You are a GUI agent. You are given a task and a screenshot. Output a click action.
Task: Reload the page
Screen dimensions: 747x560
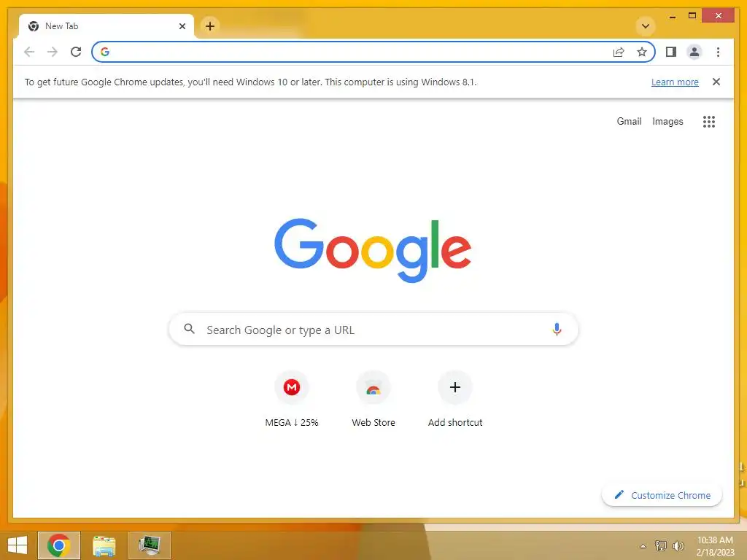click(76, 52)
